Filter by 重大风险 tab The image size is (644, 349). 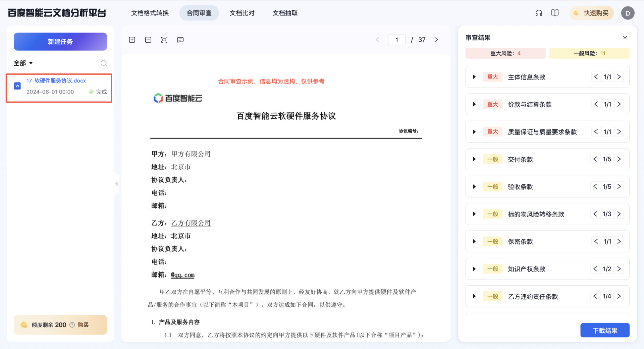coord(505,53)
